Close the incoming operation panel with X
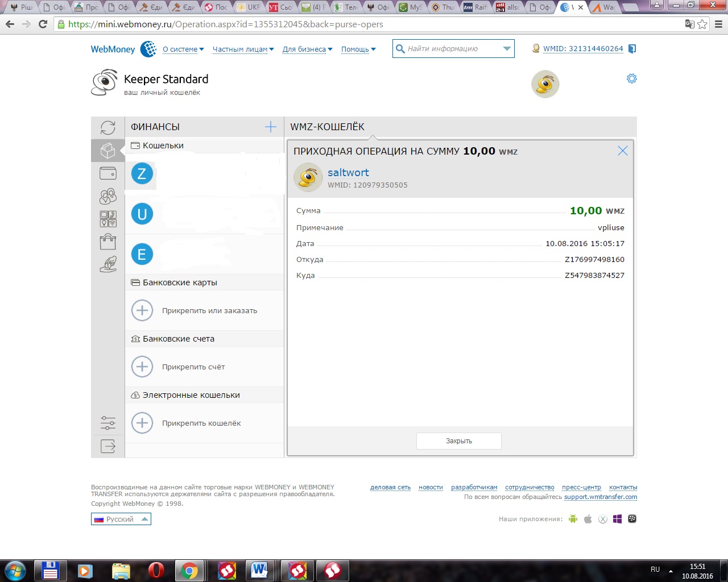The width and height of the screenshot is (728, 582). pyautogui.click(x=623, y=151)
